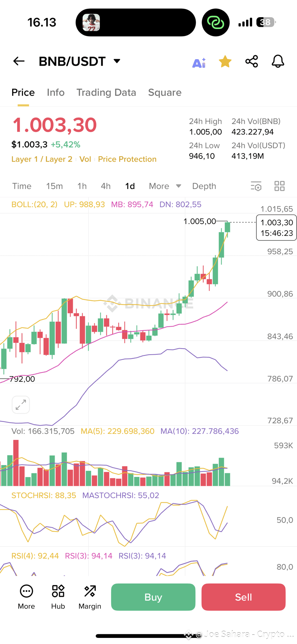Tap the MA(5): 229.698,360 value
The image size is (297, 644).
118,431
